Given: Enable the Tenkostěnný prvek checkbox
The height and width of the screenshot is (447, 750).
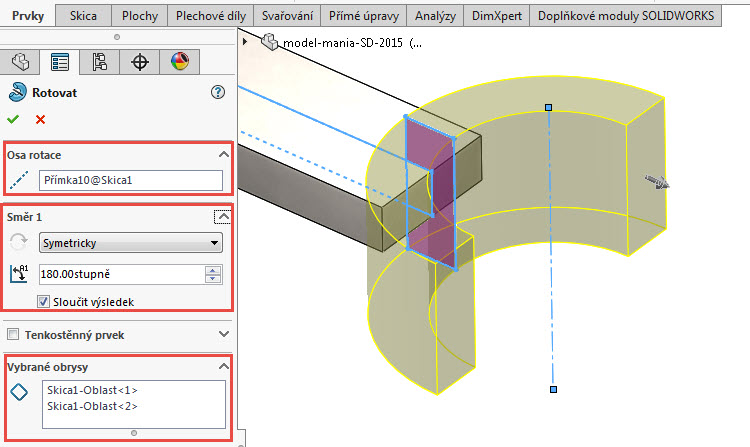Looking at the screenshot, I should (13, 334).
